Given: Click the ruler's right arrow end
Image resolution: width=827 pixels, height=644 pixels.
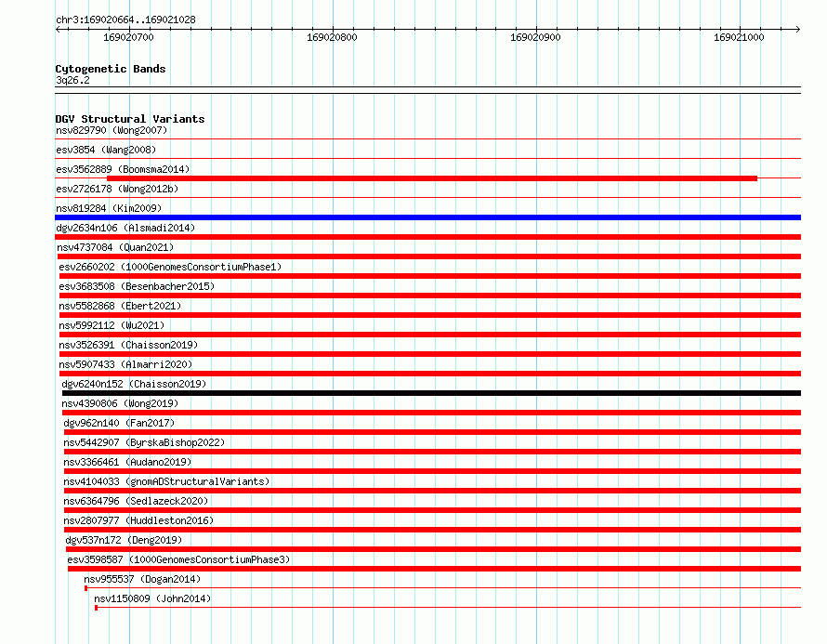Looking at the screenshot, I should point(798,29).
